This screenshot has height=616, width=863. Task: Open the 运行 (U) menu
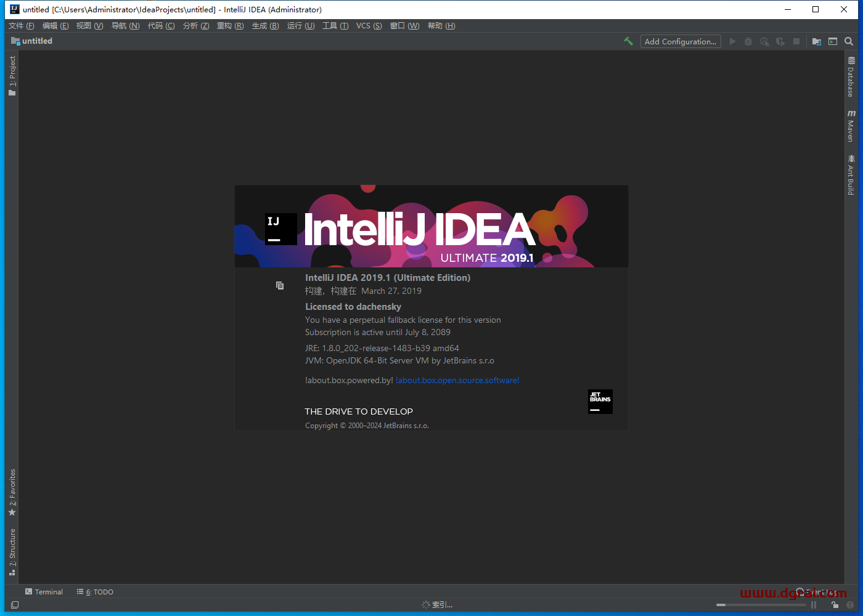coord(301,25)
